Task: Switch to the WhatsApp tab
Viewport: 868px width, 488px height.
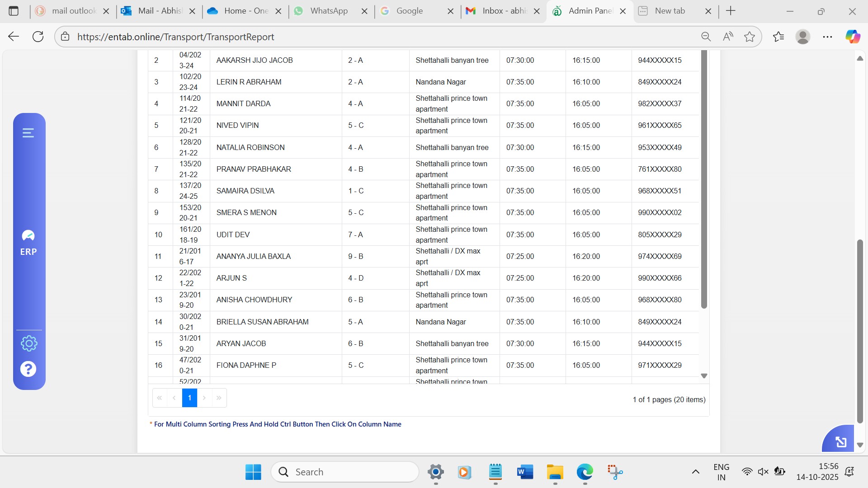Action: pos(329,11)
